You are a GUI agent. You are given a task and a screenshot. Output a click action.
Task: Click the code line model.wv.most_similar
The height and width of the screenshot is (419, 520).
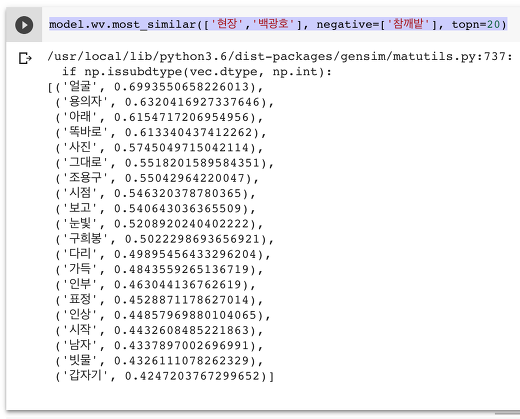pos(278,24)
